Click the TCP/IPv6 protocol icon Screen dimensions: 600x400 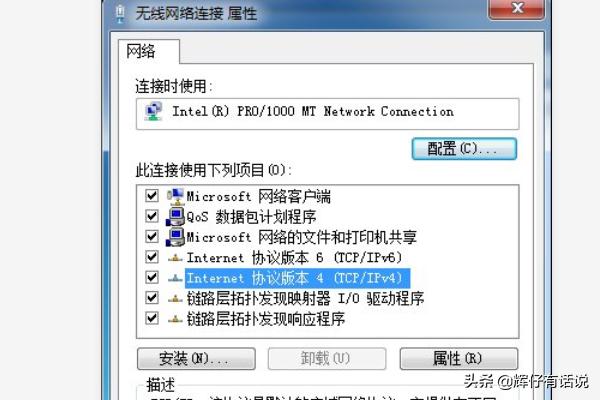[x=175, y=258]
